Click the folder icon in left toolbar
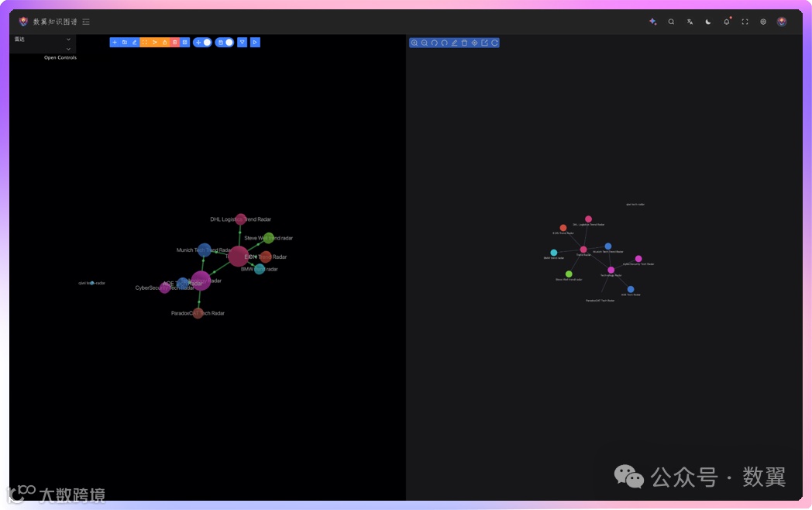812x510 pixels. [x=125, y=43]
